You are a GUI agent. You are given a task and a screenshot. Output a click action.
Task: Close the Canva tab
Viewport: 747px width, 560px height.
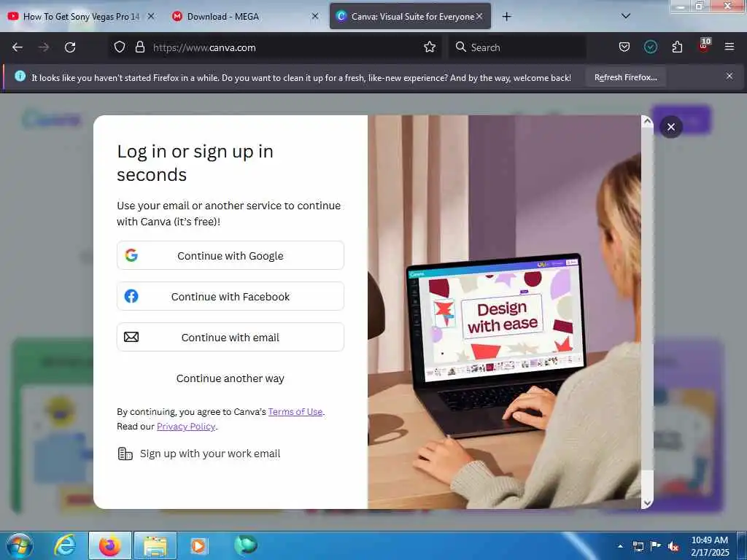tap(479, 16)
